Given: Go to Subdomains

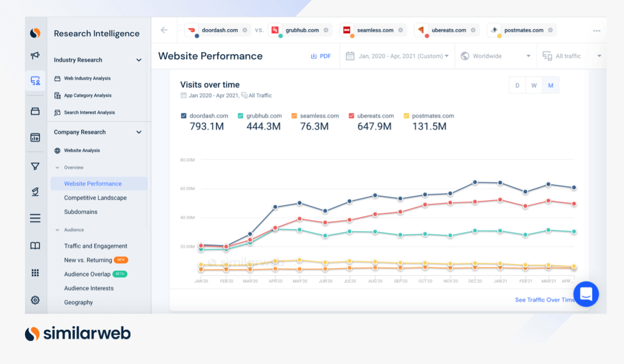Looking at the screenshot, I should [x=81, y=212].
